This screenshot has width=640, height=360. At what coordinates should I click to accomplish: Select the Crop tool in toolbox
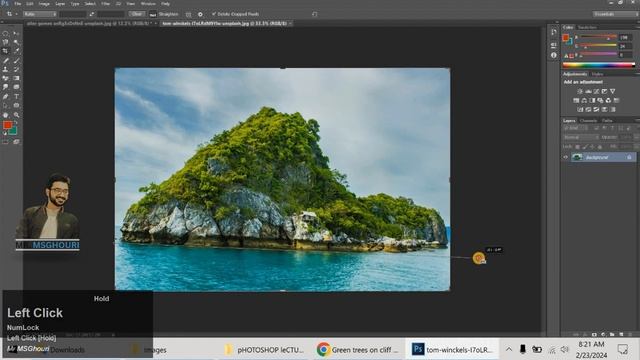(x=6, y=51)
